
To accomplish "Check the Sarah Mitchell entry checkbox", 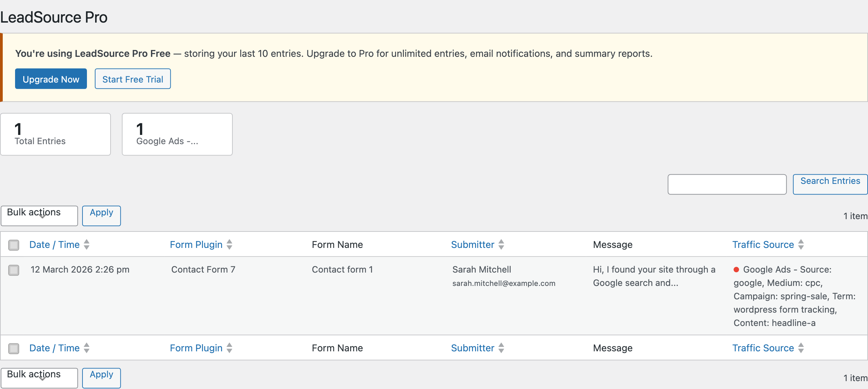I will click(x=14, y=270).
